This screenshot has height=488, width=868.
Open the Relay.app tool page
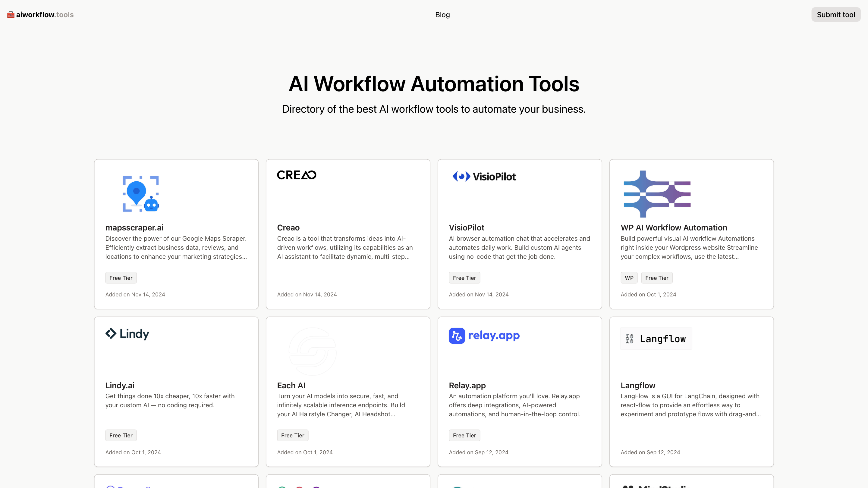click(x=467, y=385)
